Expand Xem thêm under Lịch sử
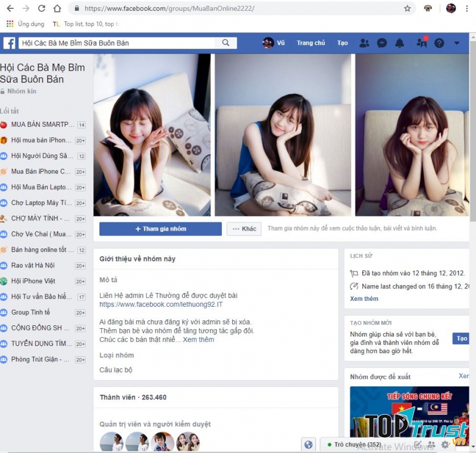Screen dimensions: 476x453 coord(364,298)
